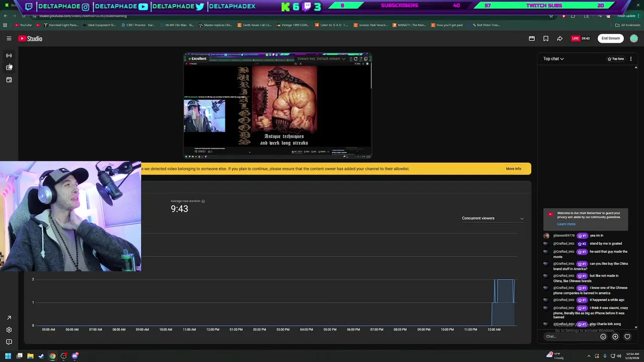Click More info on the yellow warning banner
644x362 pixels.
pyautogui.click(x=514, y=169)
